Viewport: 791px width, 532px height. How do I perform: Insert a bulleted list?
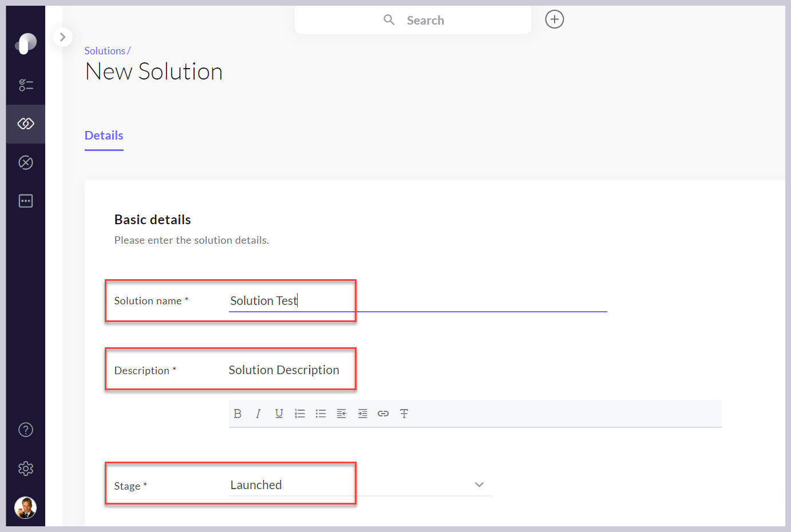coord(321,414)
